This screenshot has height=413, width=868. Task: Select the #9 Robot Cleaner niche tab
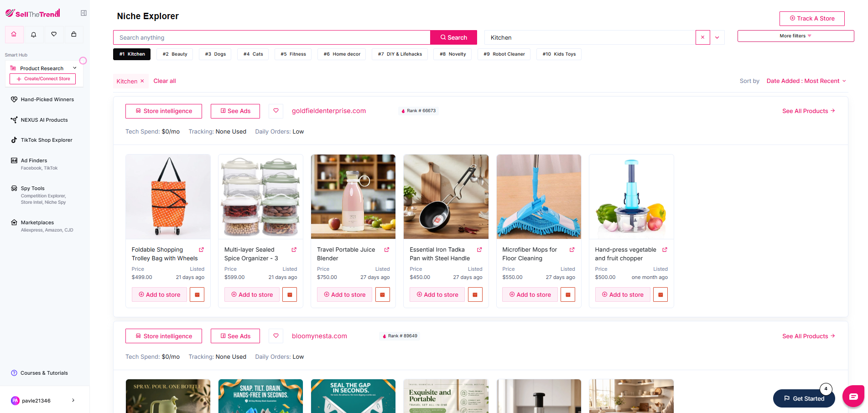[x=504, y=54]
